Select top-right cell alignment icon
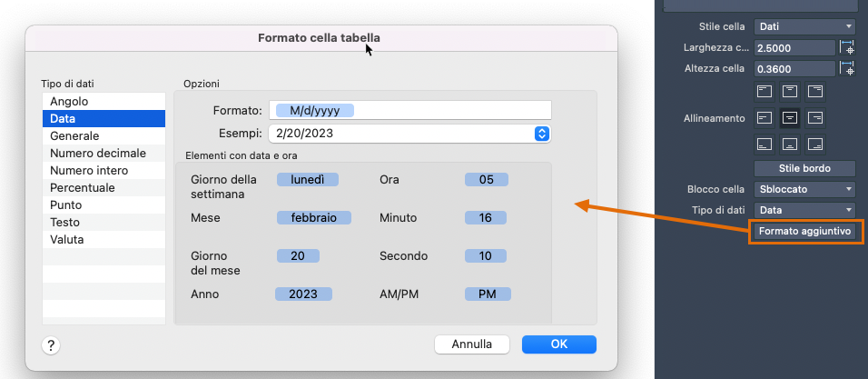 point(815,91)
